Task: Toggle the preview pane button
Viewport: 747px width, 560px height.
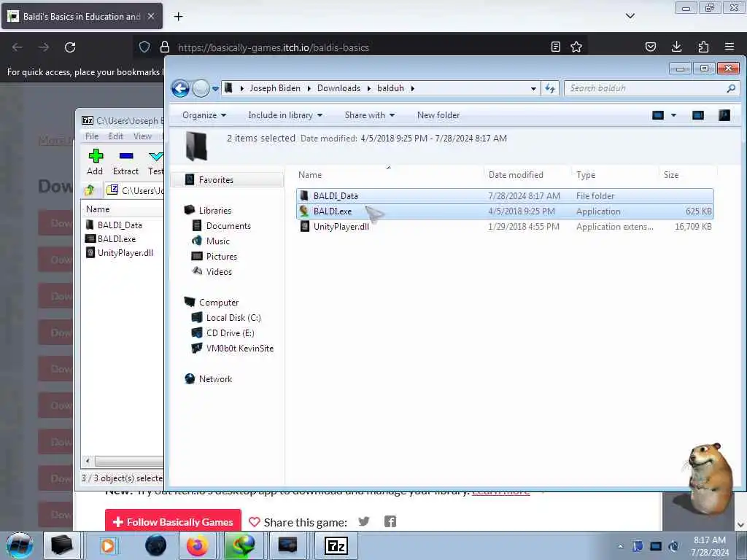Action: (x=698, y=115)
